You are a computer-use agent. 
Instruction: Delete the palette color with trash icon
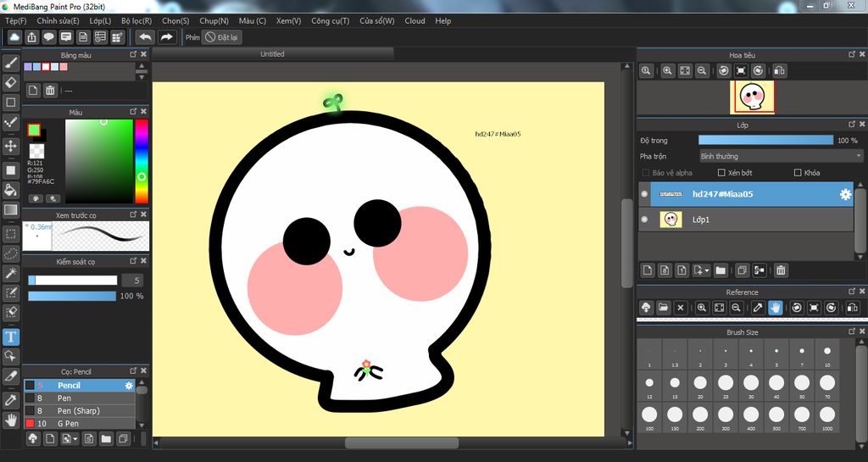[x=50, y=90]
